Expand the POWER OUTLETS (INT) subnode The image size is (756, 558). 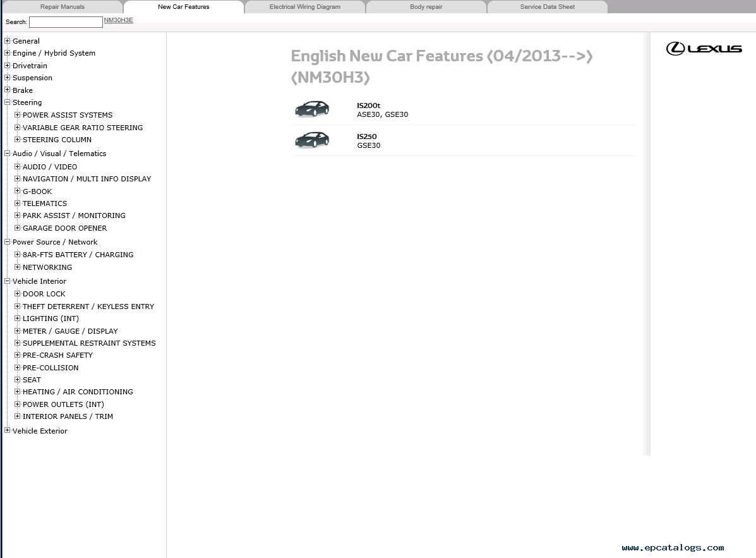[17, 404]
